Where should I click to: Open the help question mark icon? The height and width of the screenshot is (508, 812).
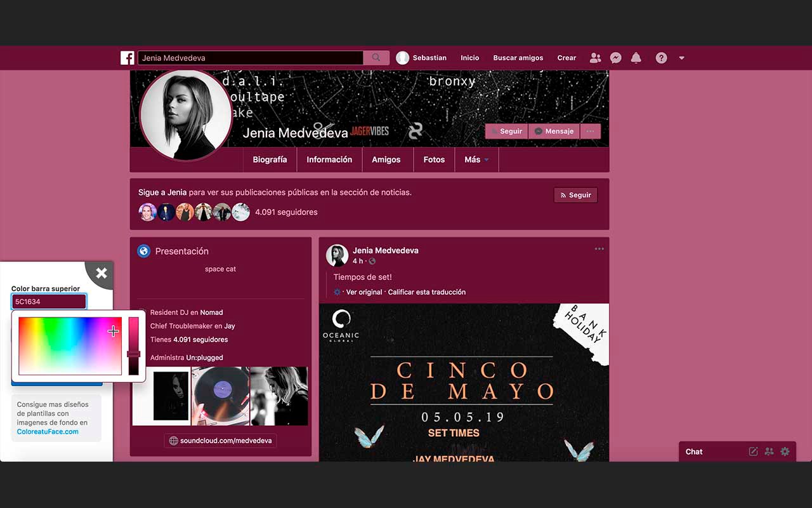[661, 58]
